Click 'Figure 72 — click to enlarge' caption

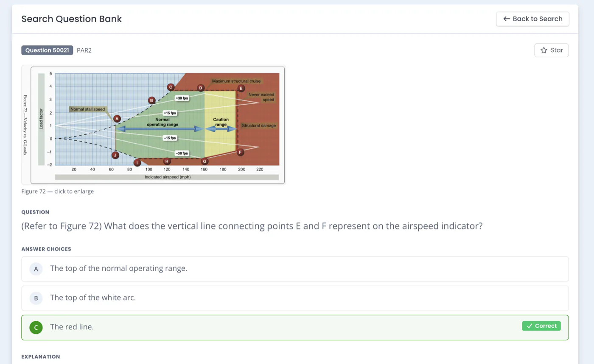point(58,191)
